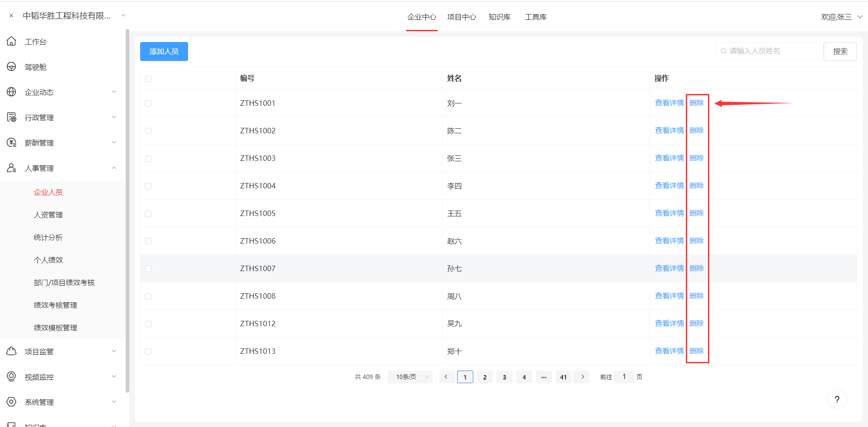Check the box for ZTHS1004
The height and width of the screenshot is (427, 868).
click(x=148, y=186)
